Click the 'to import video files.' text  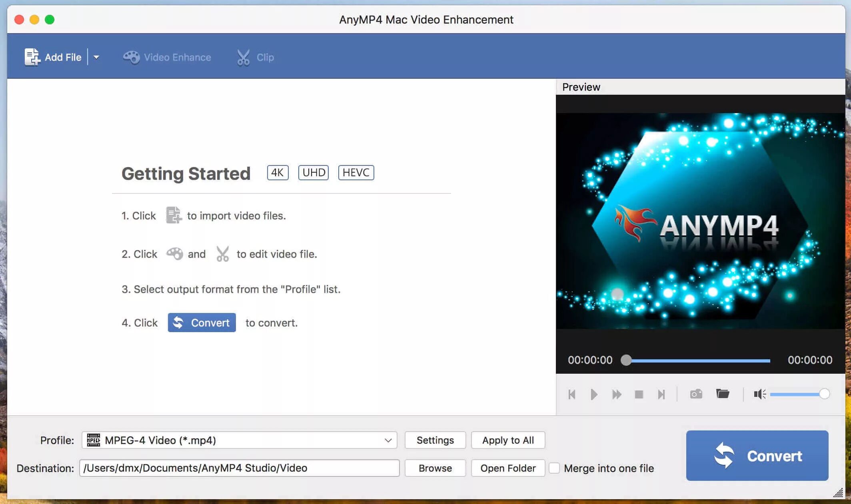pyautogui.click(x=236, y=216)
